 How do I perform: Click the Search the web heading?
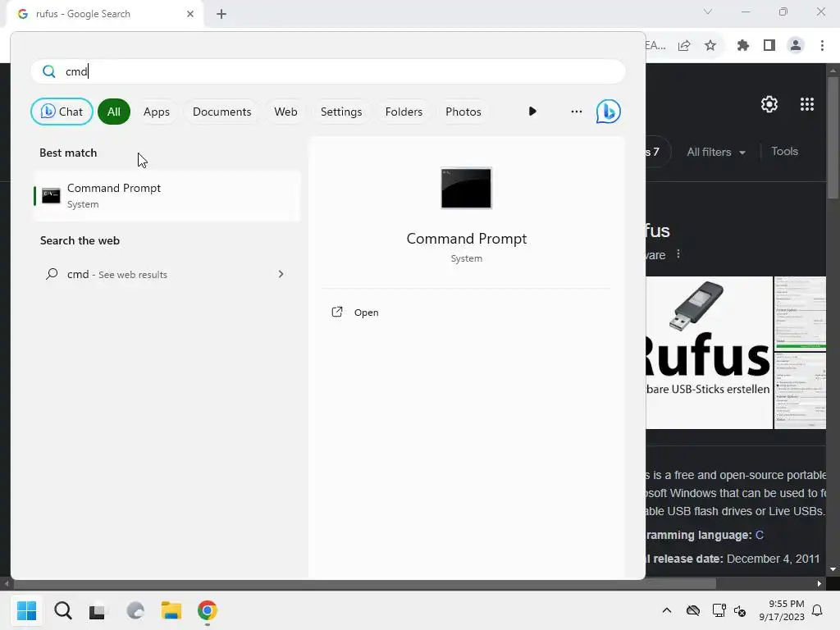(80, 240)
